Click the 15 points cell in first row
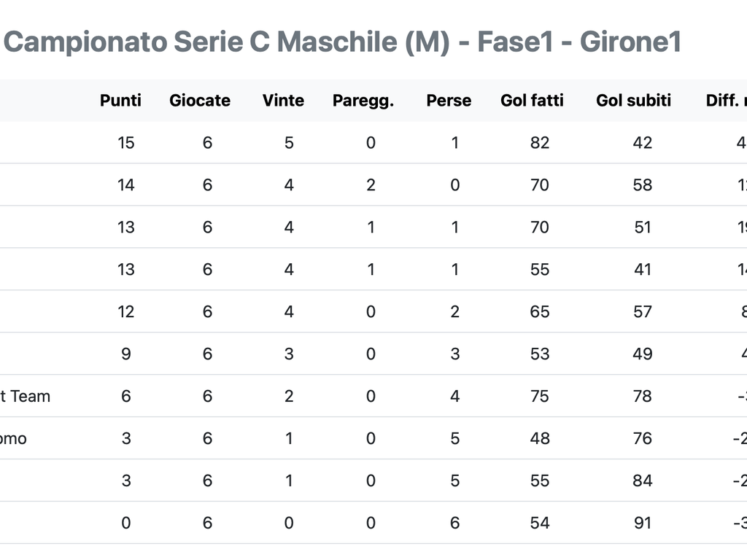Image resolution: width=747 pixels, height=560 pixels. click(x=125, y=143)
